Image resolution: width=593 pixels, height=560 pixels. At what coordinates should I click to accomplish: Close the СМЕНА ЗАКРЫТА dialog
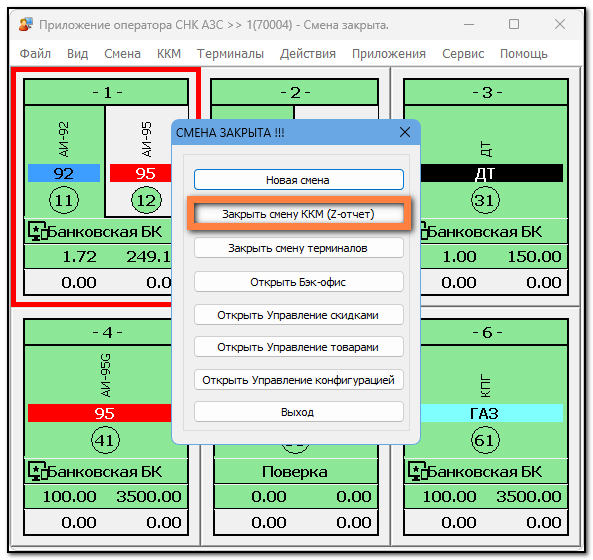coord(405,132)
